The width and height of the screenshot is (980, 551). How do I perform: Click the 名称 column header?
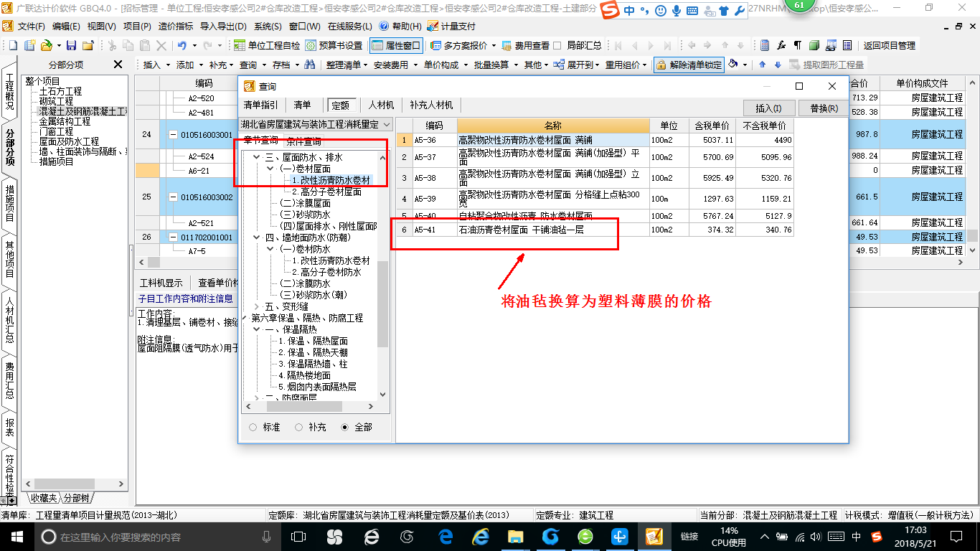[553, 126]
